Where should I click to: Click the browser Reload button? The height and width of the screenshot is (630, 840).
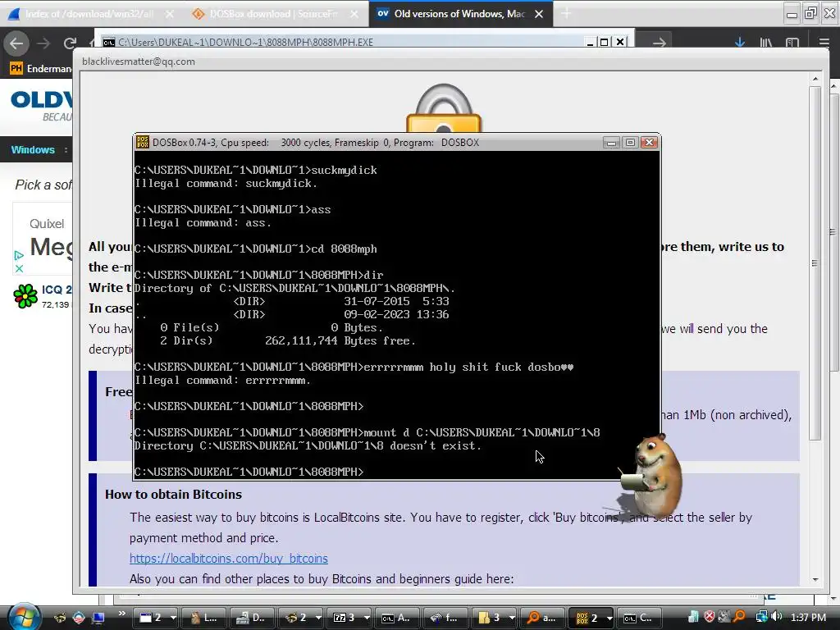point(70,43)
